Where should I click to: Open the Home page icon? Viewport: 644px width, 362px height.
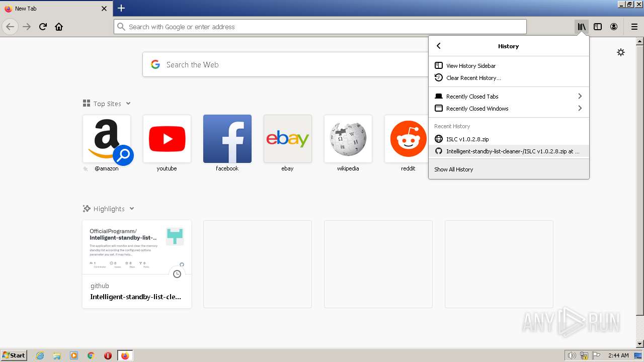tap(59, 27)
